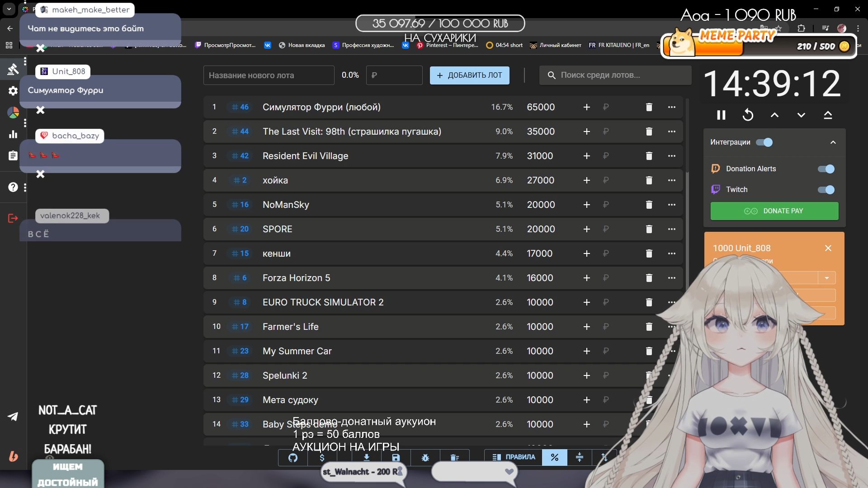Open more options for хойка lot
Image resolution: width=868 pixels, height=488 pixels.
(x=671, y=180)
